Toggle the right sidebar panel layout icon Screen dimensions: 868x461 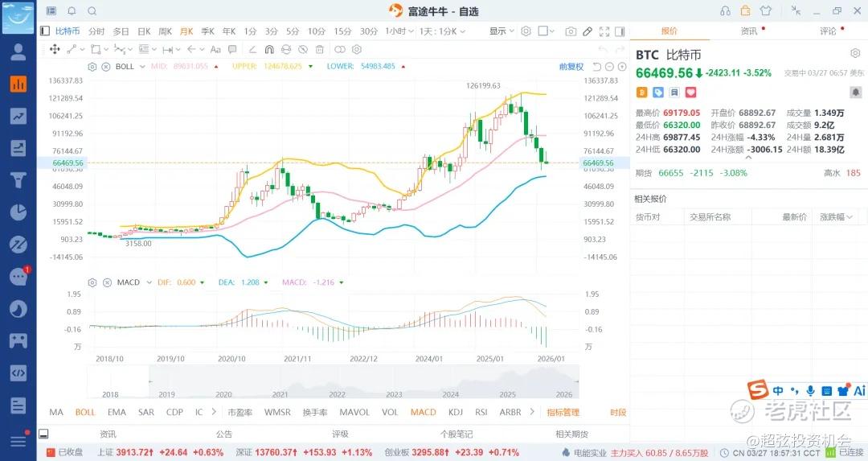(621, 31)
